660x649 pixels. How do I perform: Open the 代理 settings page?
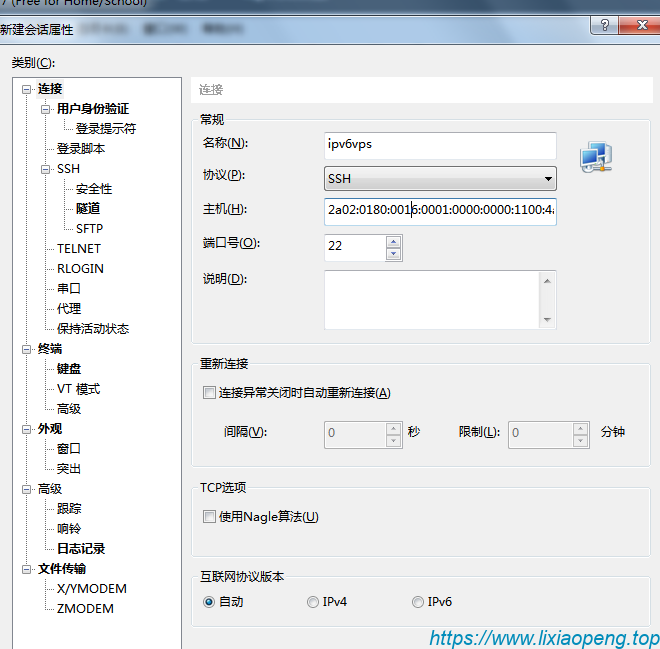69,309
